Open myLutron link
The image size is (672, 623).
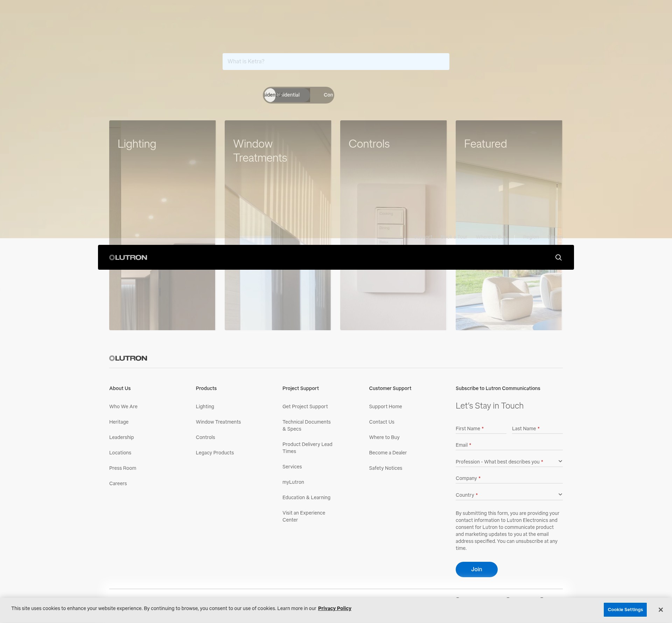pos(293,482)
